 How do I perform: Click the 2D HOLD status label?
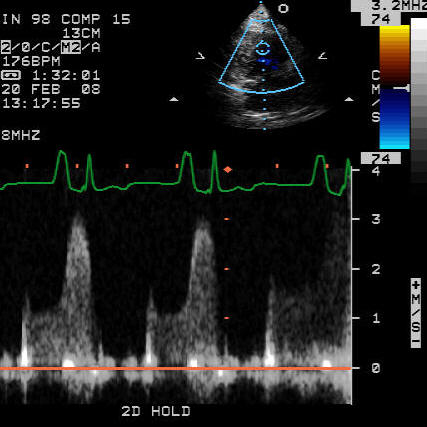pos(156,411)
